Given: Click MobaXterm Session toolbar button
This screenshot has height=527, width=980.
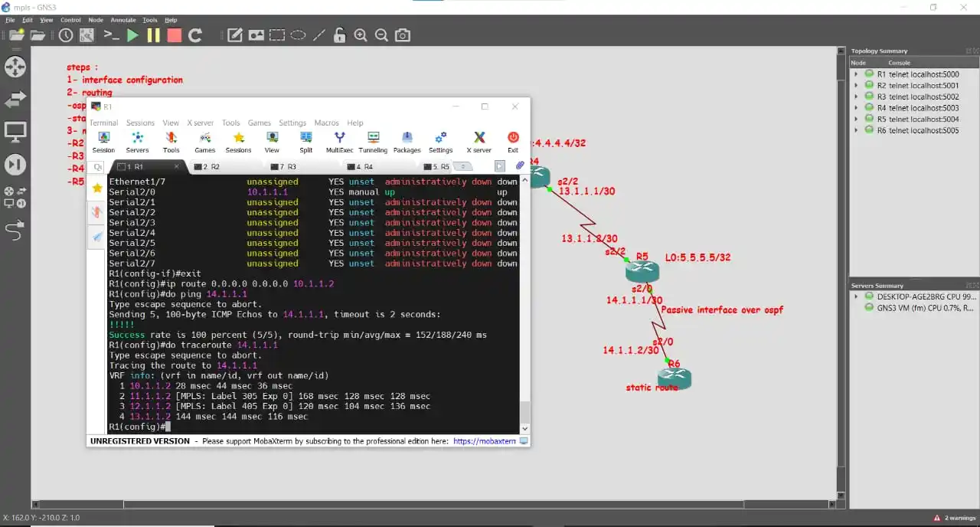Looking at the screenshot, I should tap(103, 142).
